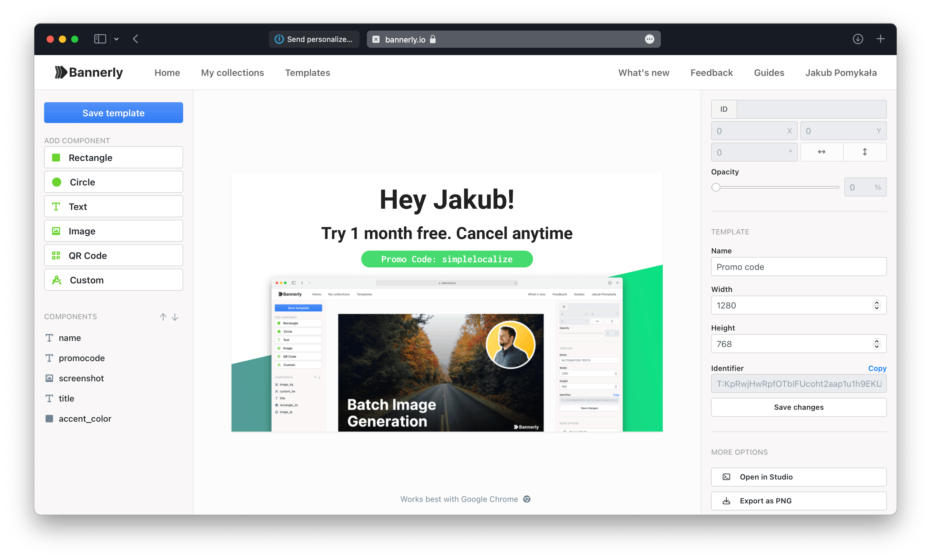
Task: Add a Circle component
Action: 113,182
